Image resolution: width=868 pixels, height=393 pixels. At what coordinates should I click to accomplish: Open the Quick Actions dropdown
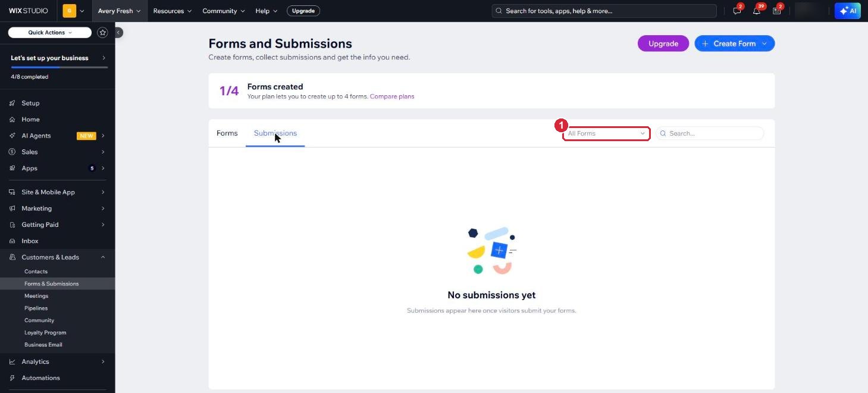click(50, 33)
